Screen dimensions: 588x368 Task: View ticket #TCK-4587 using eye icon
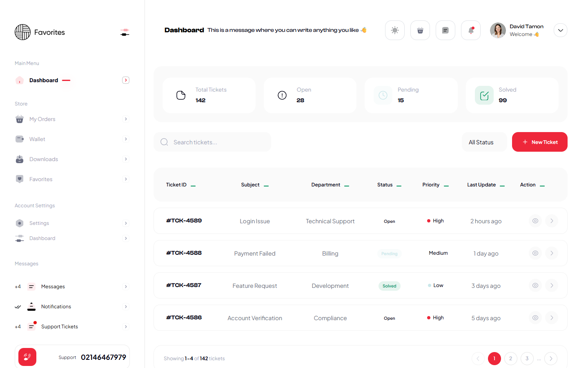tap(535, 285)
